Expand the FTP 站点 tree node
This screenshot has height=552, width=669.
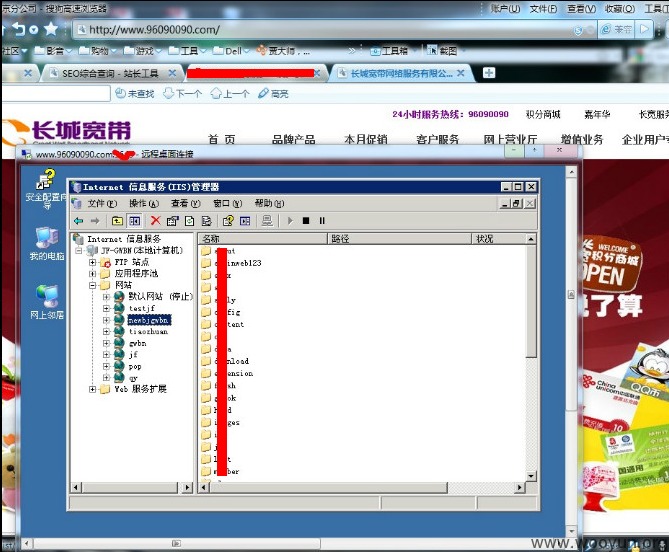pos(92,262)
